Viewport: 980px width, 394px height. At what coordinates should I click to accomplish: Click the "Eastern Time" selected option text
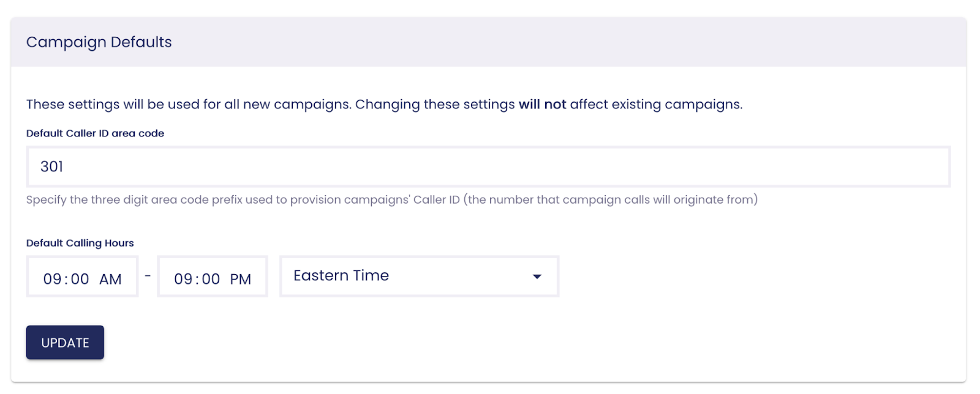tap(341, 276)
